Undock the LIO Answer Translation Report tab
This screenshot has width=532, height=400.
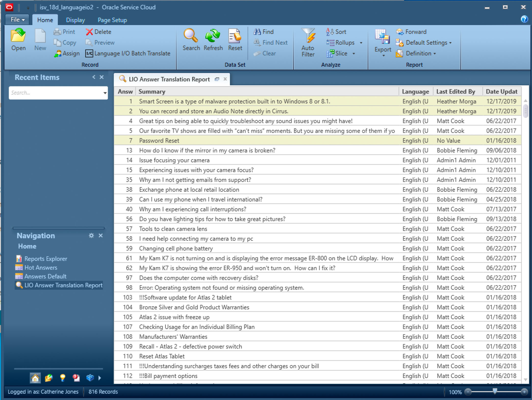[217, 79]
